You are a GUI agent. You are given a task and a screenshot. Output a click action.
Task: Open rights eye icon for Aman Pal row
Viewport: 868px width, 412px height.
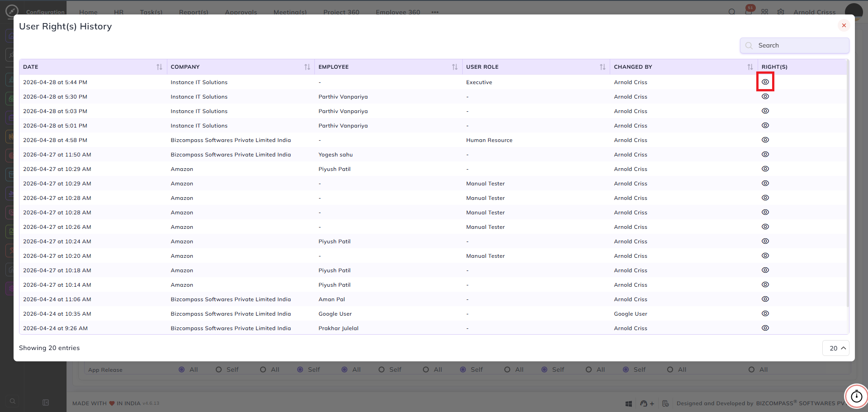[x=765, y=299]
